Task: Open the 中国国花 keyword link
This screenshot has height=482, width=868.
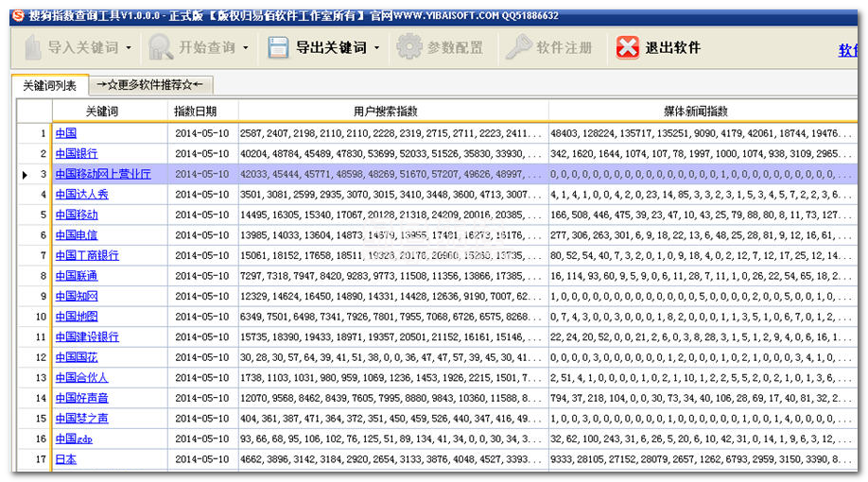Action: pos(77,357)
